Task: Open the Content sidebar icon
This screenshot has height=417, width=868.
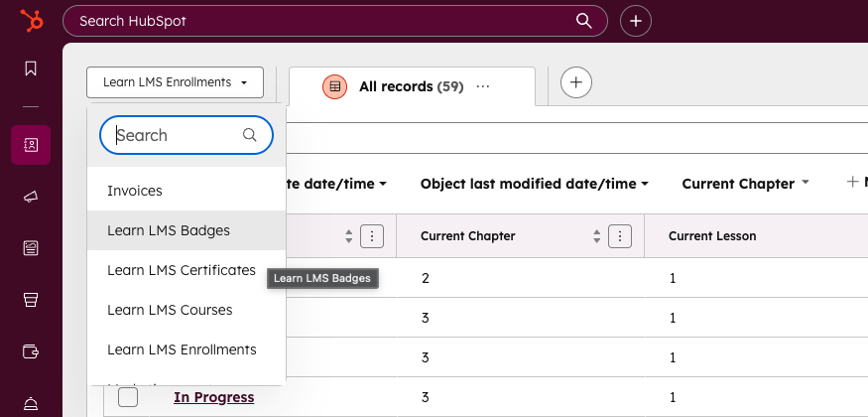Action: click(x=31, y=247)
